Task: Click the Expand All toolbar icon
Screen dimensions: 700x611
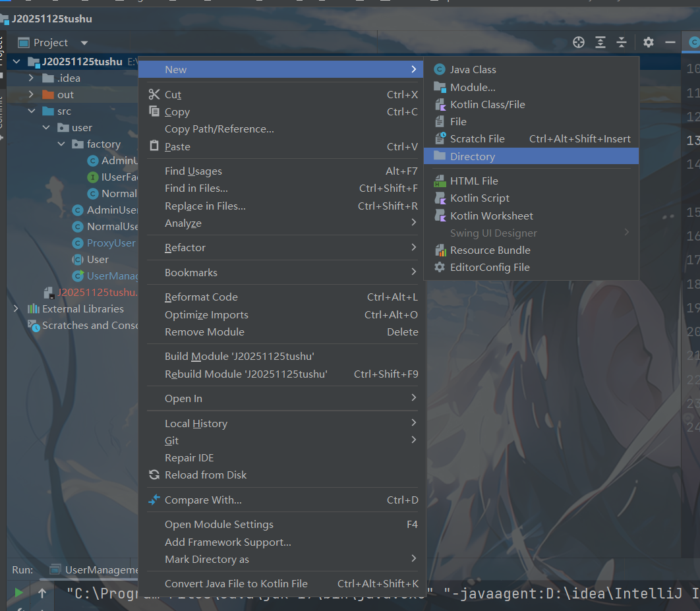Action: click(x=600, y=42)
